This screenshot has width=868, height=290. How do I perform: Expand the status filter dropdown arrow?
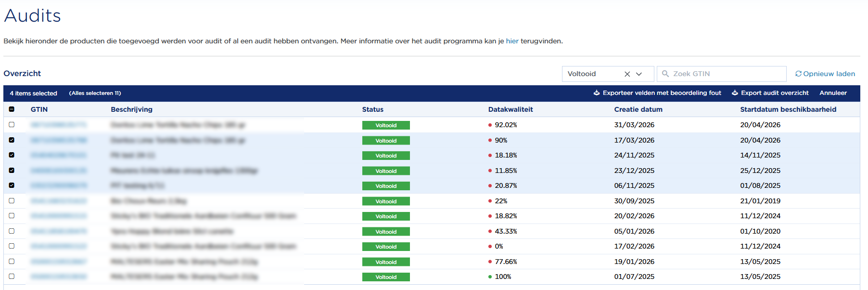click(639, 74)
